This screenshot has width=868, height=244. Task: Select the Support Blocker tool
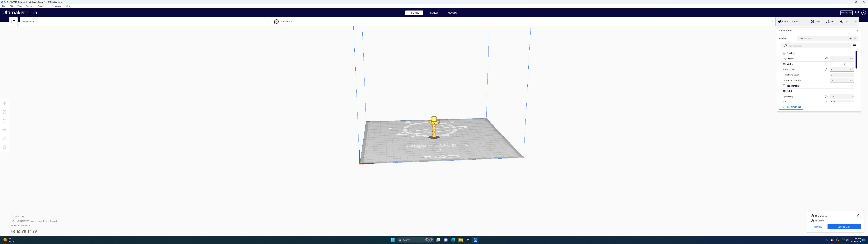4,147
